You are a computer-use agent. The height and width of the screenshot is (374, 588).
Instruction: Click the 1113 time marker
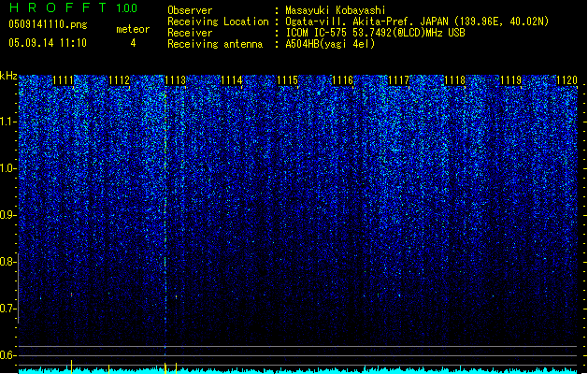176,80
